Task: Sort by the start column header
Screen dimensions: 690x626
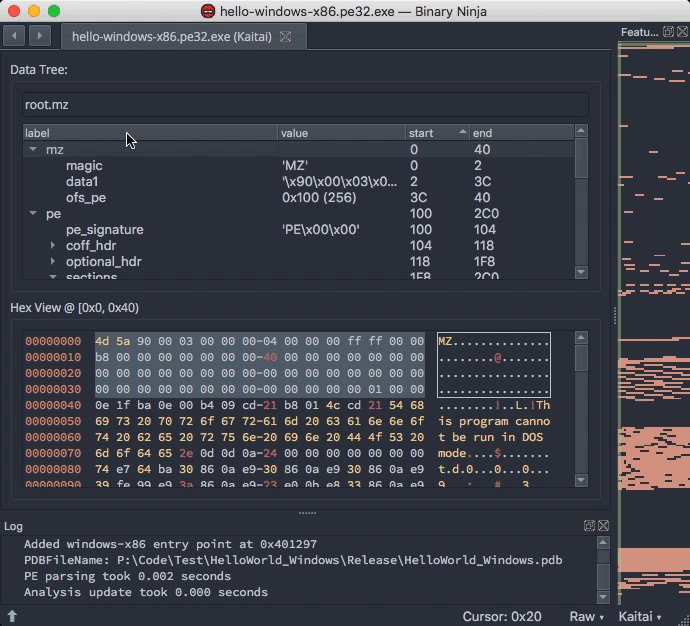Action: [x=437, y=133]
